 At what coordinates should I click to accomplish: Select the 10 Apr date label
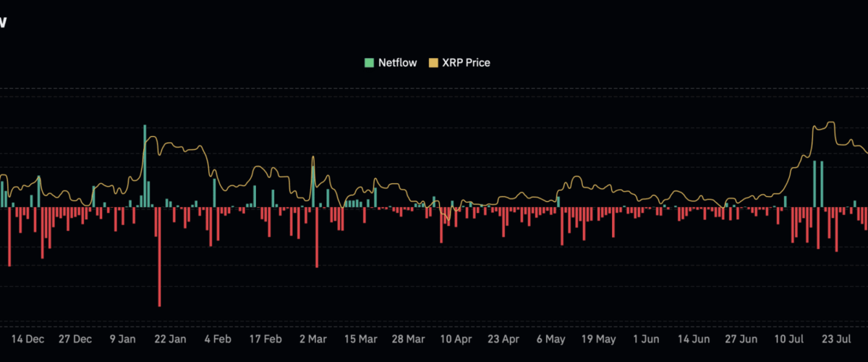pyautogui.click(x=456, y=339)
